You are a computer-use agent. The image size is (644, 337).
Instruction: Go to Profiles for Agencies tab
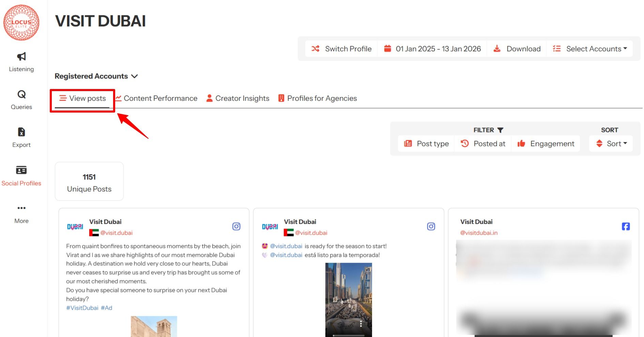point(318,99)
